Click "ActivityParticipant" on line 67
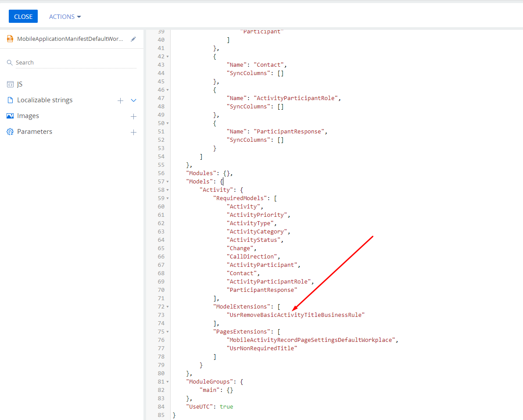This screenshot has height=420, width=523. tap(262, 265)
